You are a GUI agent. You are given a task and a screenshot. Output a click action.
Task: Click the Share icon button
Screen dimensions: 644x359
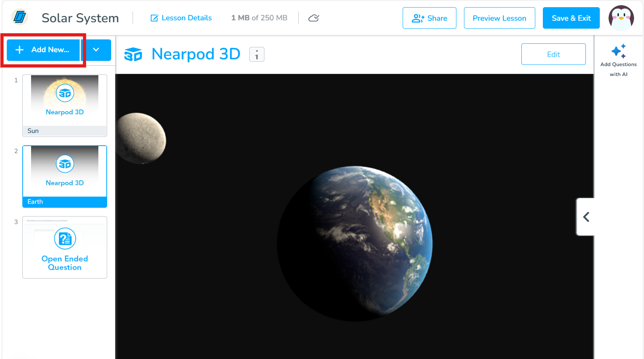417,18
